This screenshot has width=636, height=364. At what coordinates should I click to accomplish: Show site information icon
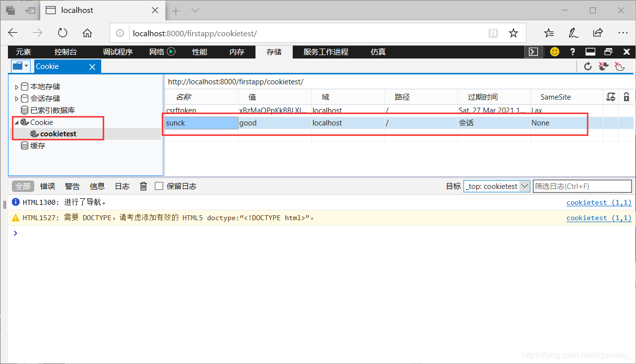tap(120, 33)
